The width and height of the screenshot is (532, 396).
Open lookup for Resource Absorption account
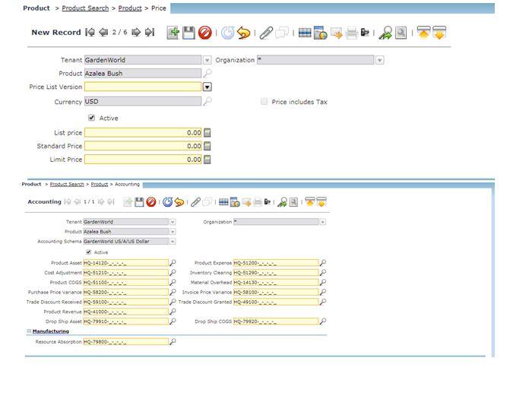(x=173, y=342)
